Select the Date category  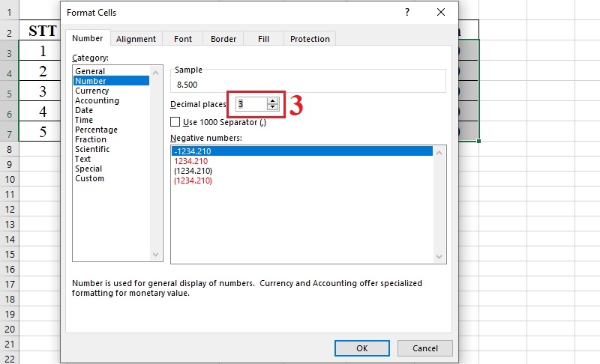111,110
